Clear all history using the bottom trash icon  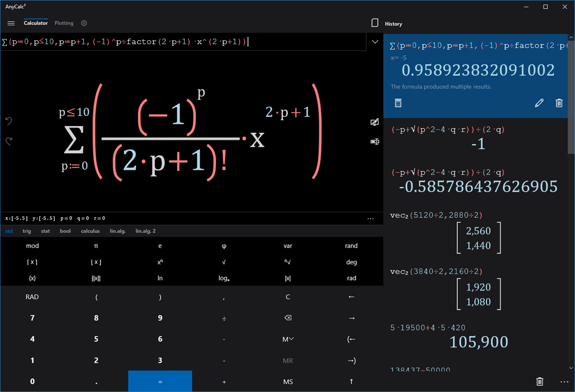pyautogui.click(x=540, y=381)
